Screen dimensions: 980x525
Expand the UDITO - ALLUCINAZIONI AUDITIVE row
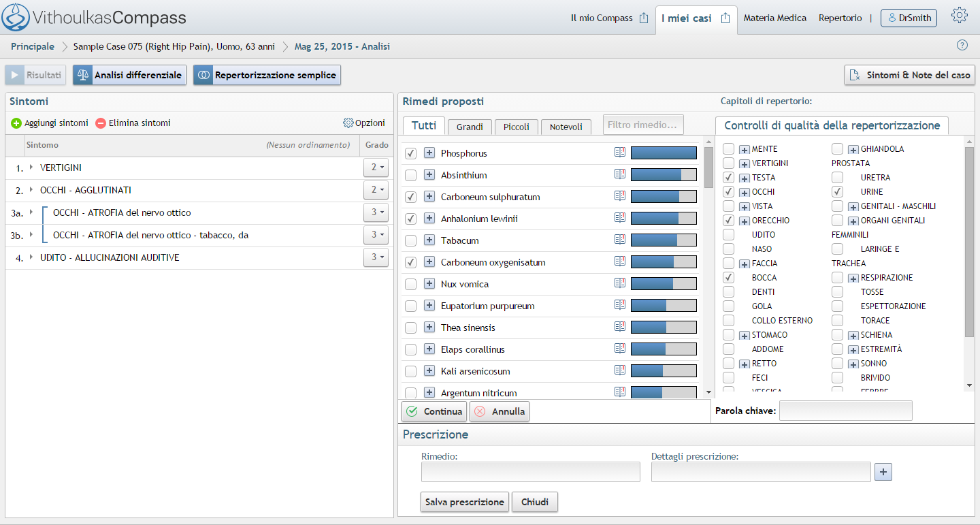[x=31, y=257]
